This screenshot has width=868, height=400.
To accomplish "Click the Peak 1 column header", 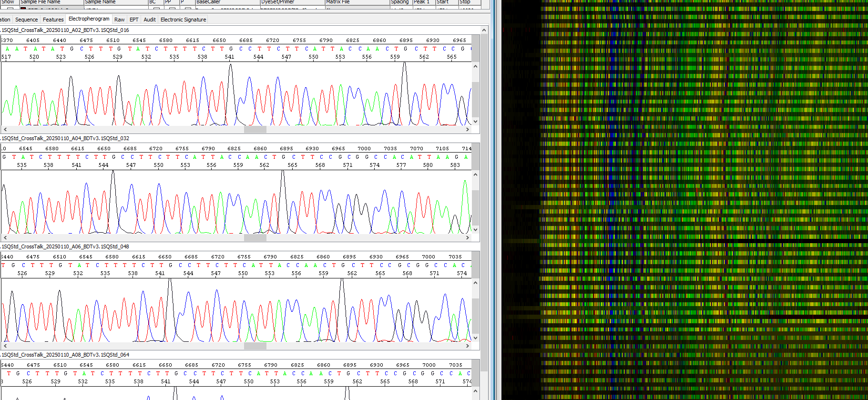I will pyautogui.click(x=424, y=2).
